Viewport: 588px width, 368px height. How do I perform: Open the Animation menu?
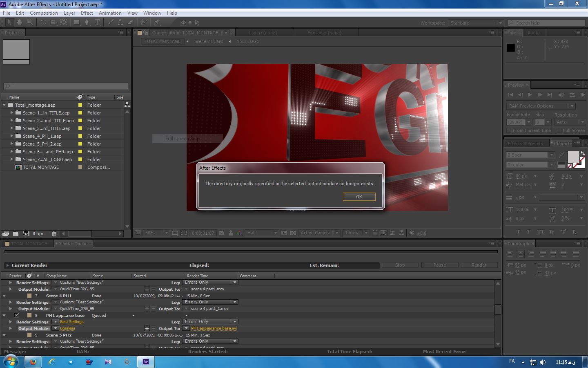[x=110, y=13]
